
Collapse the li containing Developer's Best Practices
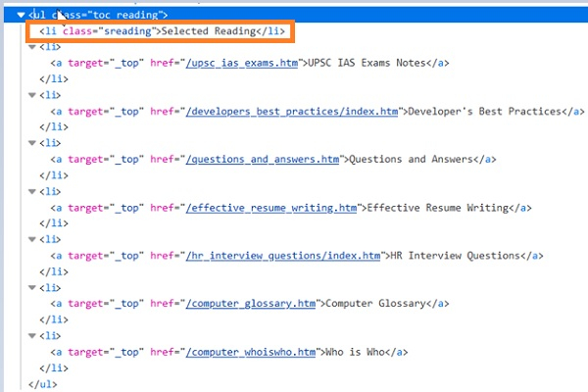point(32,95)
